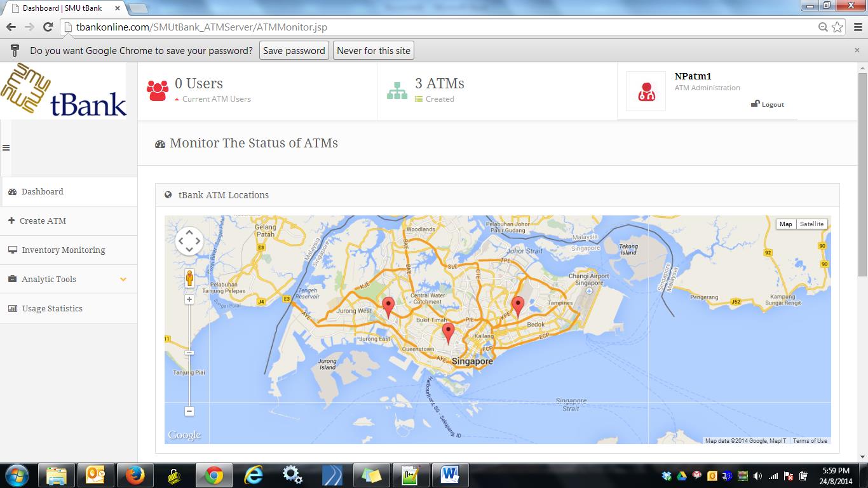The image size is (868, 488).
Task: Open Outlook from taskbar
Action: tap(95, 475)
